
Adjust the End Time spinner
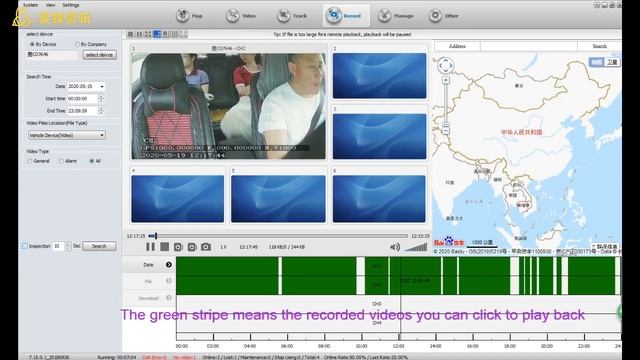[101, 111]
